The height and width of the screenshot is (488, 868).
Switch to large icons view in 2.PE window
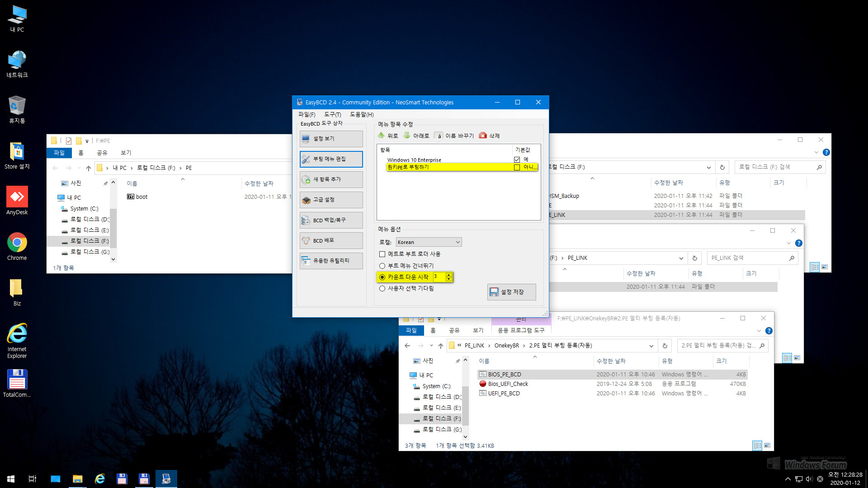click(767, 446)
